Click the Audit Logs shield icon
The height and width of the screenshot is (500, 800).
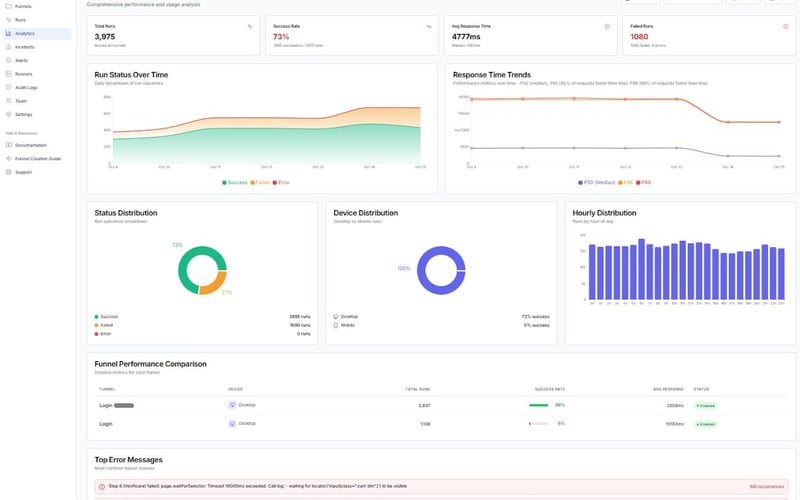[x=8, y=87]
